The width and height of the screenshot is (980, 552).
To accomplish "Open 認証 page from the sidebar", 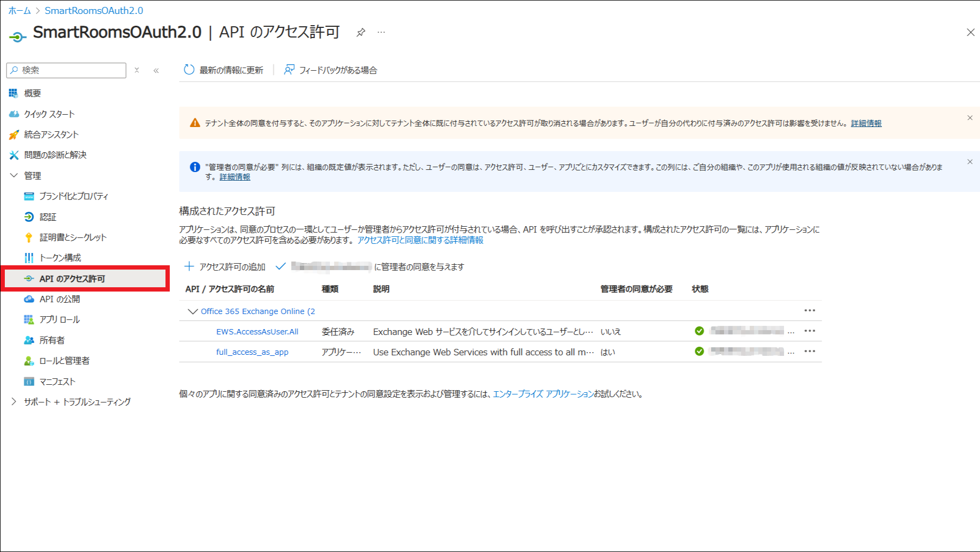I will (48, 217).
